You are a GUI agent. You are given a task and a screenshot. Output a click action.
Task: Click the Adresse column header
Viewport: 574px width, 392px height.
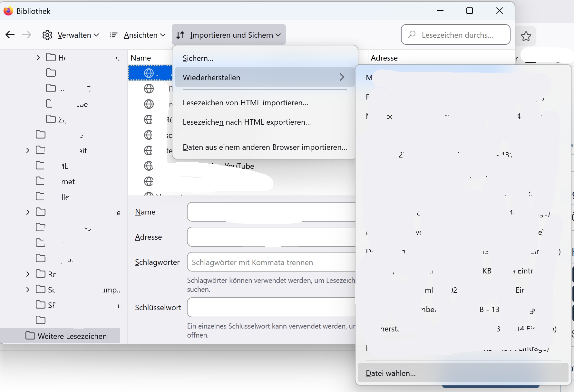pyautogui.click(x=384, y=58)
